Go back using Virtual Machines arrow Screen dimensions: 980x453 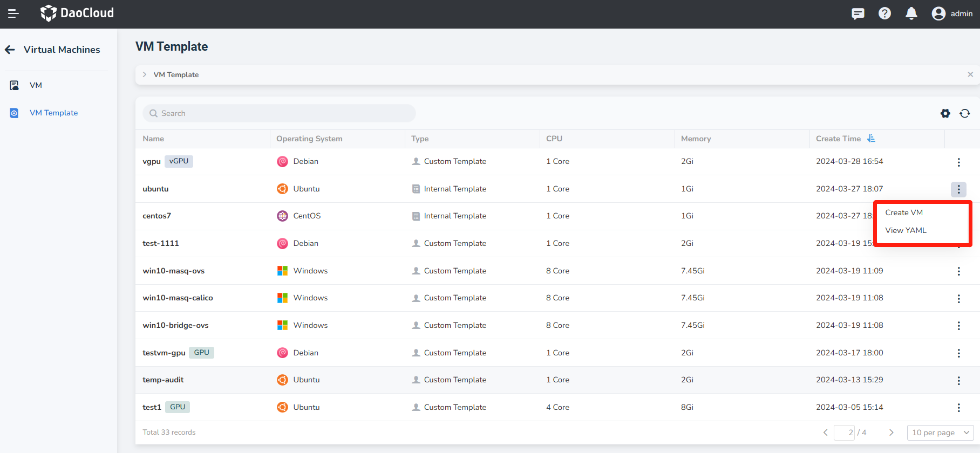coord(10,50)
